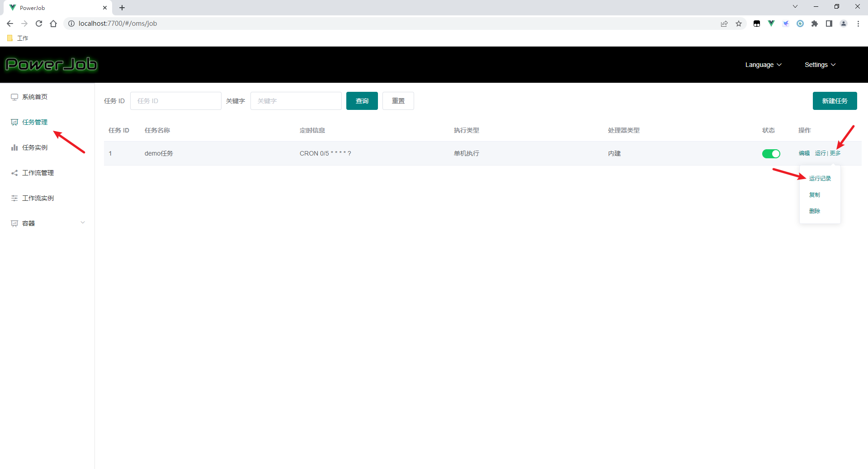This screenshot has height=469, width=868.
Task: Click the 任务管理 sidebar icon
Action: point(14,122)
